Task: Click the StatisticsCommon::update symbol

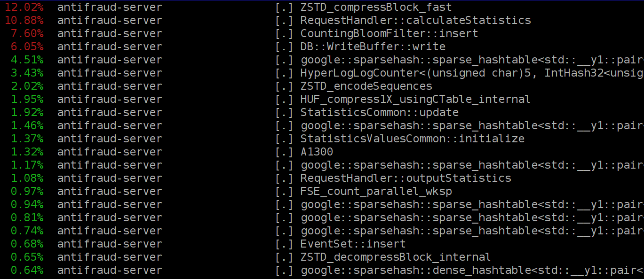Action: (379, 113)
